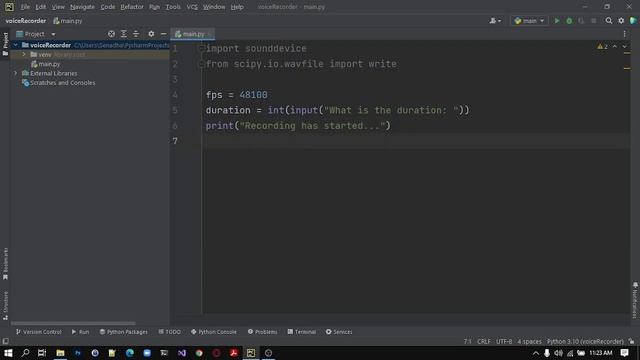Close the main.py editor tab
640x360 pixels.
tap(209, 34)
